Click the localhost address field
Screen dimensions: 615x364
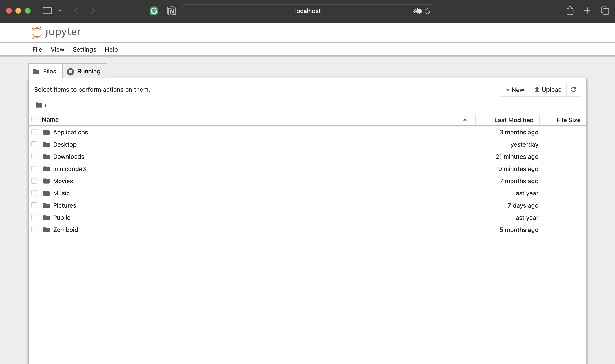click(x=307, y=11)
